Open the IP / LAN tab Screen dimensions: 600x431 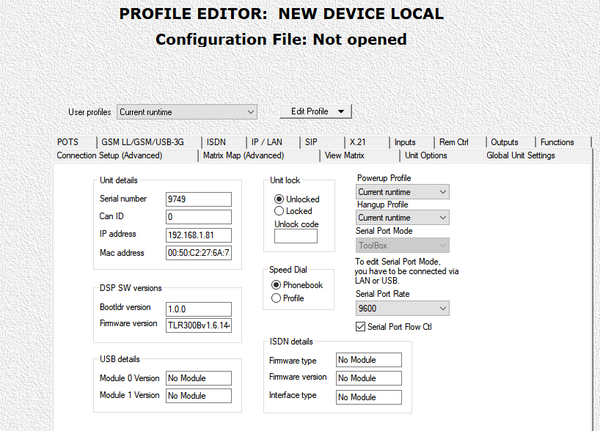(268, 142)
